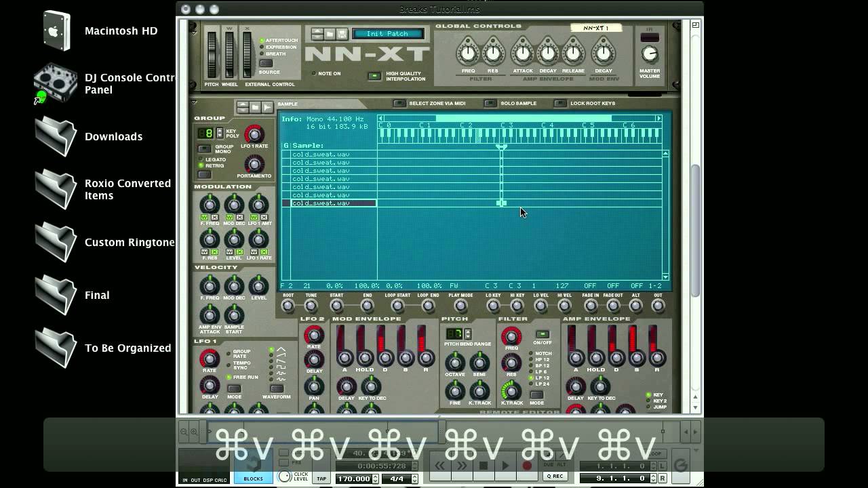This screenshot has height=488, width=868.
Task: Click the pitch bend range stepper arrows
Action: (x=467, y=334)
